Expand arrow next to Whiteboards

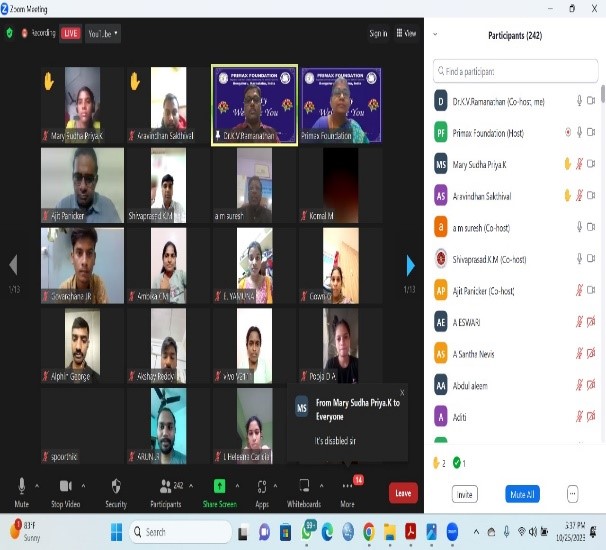coord(322,485)
